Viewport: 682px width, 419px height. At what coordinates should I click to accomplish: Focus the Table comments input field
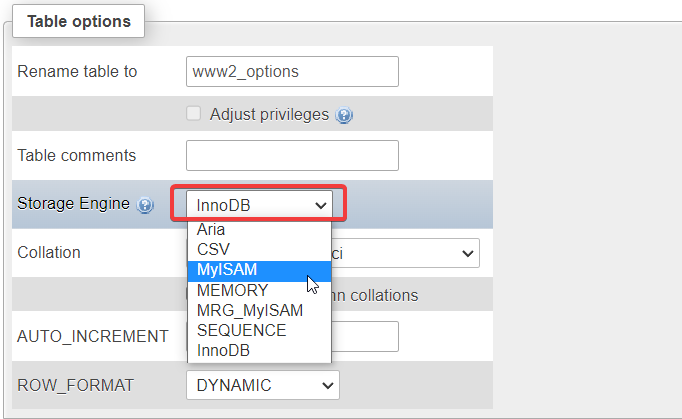(x=292, y=155)
